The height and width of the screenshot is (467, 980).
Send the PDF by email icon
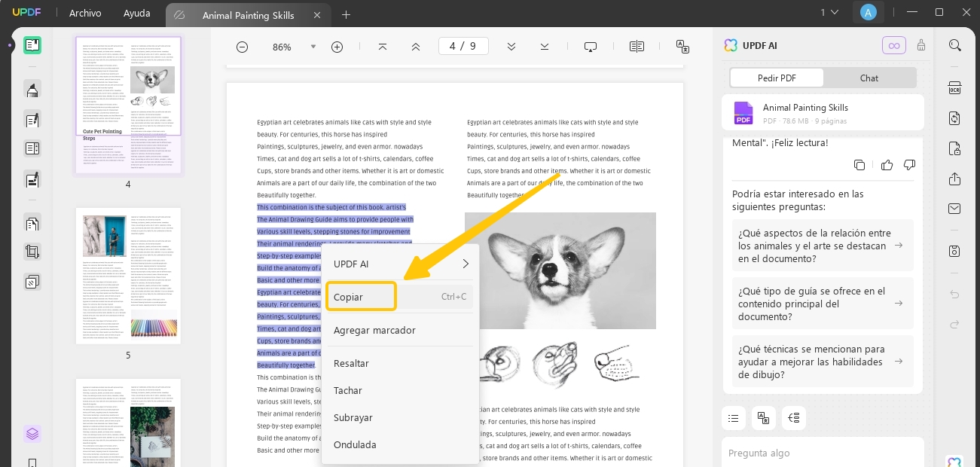(955, 209)
